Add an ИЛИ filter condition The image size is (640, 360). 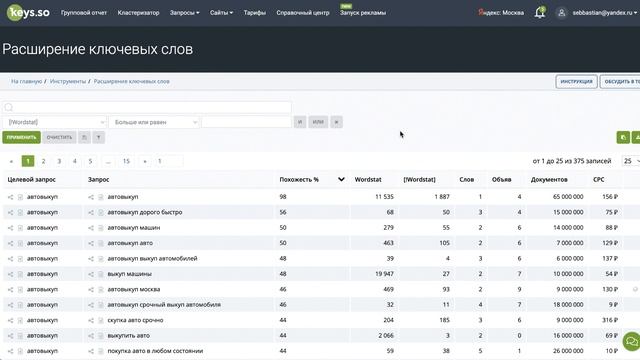pos(318,122)
